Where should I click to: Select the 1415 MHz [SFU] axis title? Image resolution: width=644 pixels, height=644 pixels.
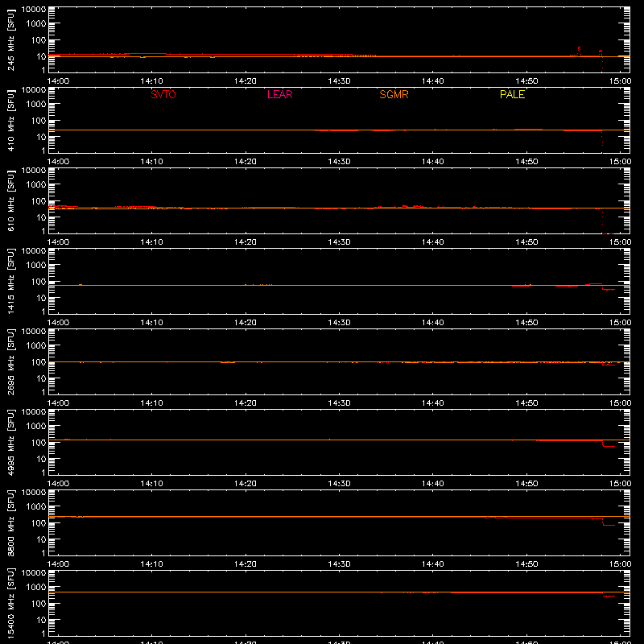click(x=10, y=281)
